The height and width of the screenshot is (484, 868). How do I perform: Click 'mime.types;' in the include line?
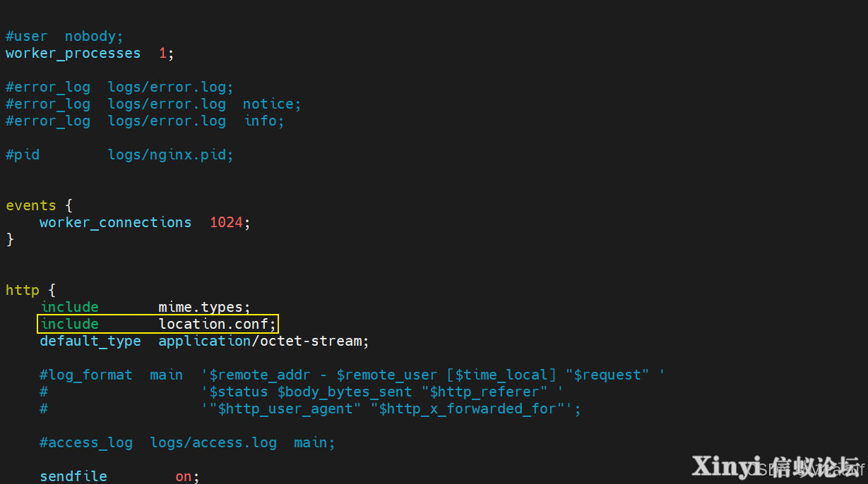(x=204, y=307)
